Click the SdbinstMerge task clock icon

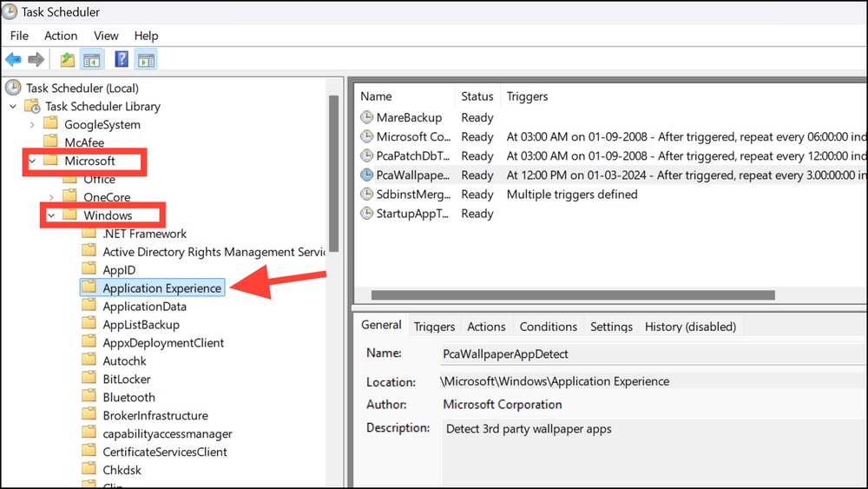[366, 194]
